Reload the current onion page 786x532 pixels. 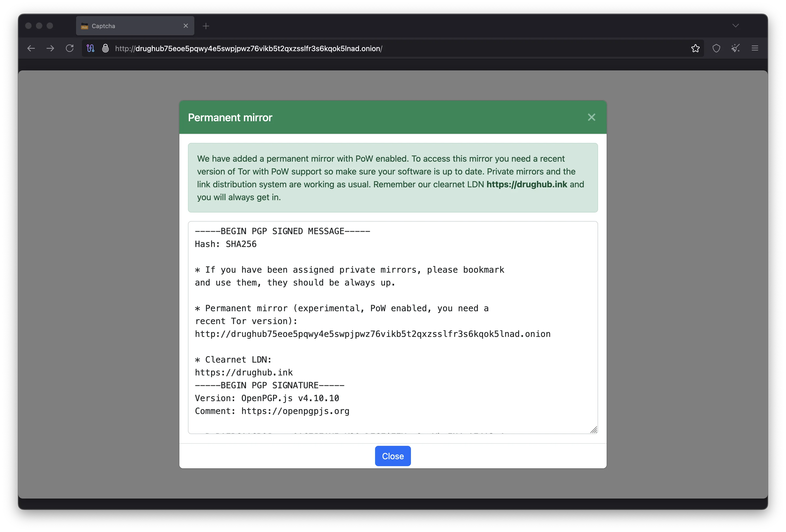click(x=70, y=48)
